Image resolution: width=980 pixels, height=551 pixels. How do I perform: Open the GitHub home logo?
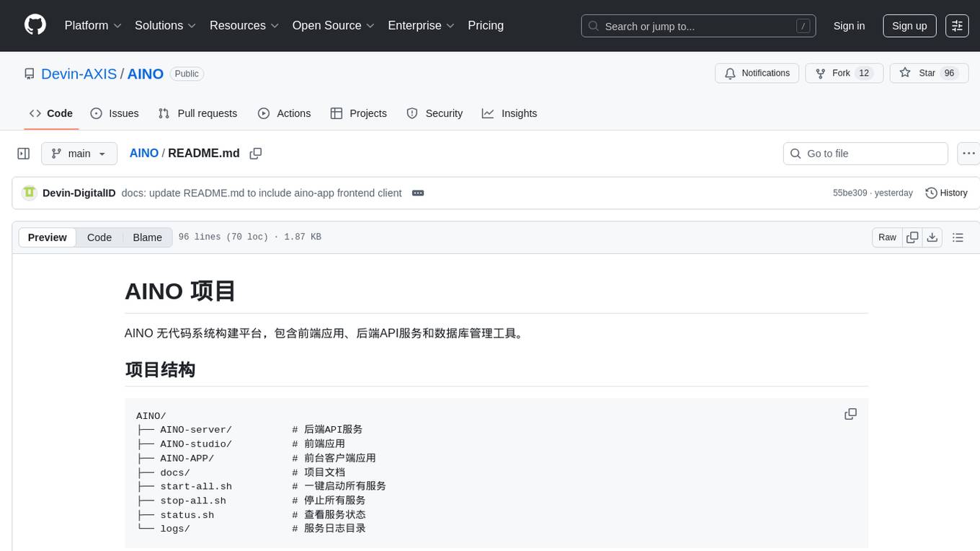(35, 25)
